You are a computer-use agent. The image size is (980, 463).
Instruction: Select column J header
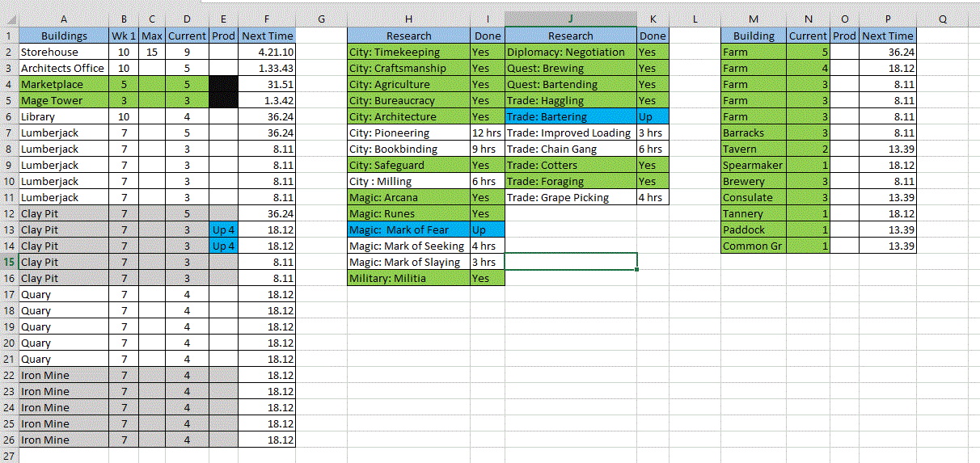click(x=570, y=19)
